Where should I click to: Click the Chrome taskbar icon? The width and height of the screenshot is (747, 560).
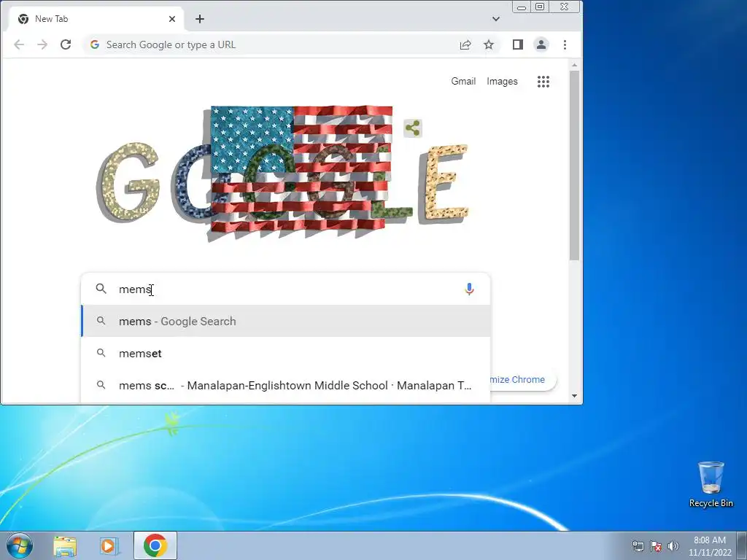[x=155, y=545]
